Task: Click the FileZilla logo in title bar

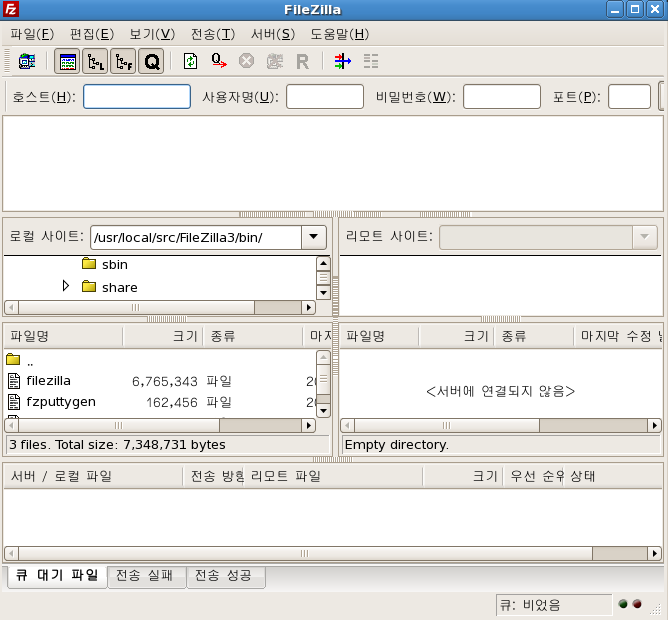Action: [11, 9]
